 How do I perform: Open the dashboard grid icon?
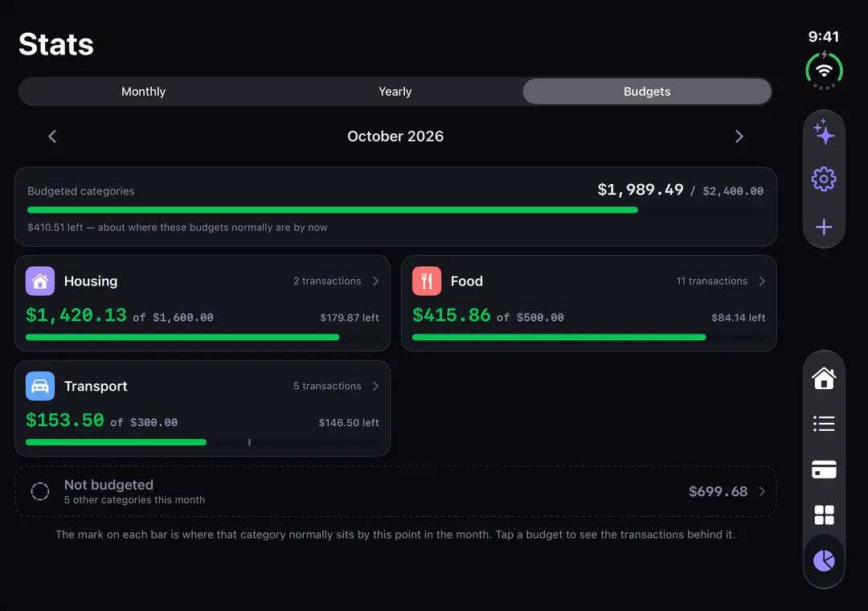(x=824, y=515)
